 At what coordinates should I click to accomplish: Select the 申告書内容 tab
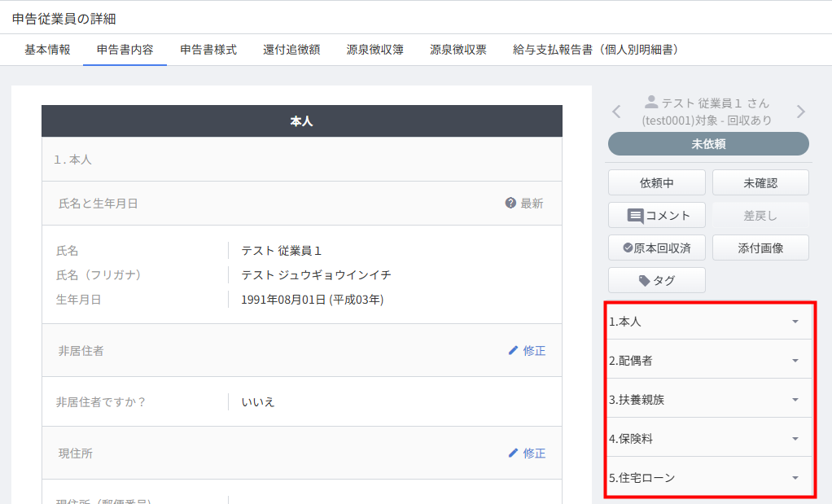point(125,50)
